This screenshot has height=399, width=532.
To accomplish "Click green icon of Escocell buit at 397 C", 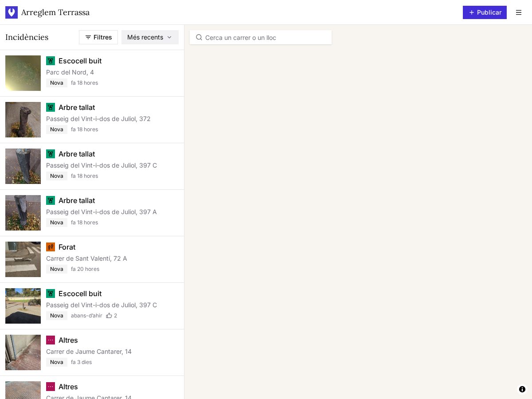I will (x=51, y=293).
